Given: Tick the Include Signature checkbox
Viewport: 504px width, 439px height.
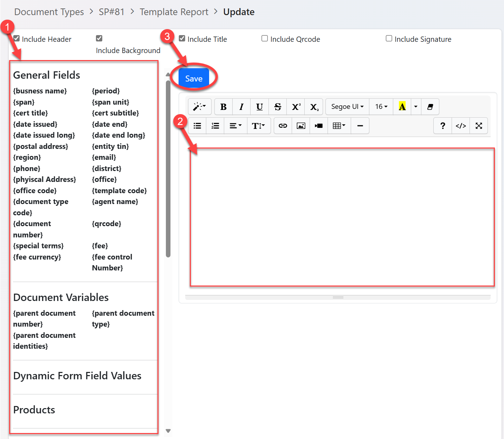Looking at the screenshot, I should [x=389, y=38].
